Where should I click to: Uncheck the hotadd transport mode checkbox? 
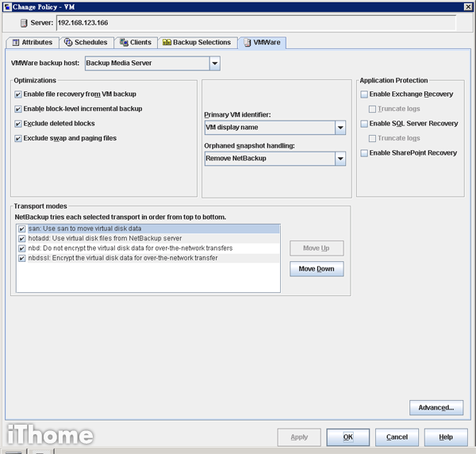(x=22, y=238)
